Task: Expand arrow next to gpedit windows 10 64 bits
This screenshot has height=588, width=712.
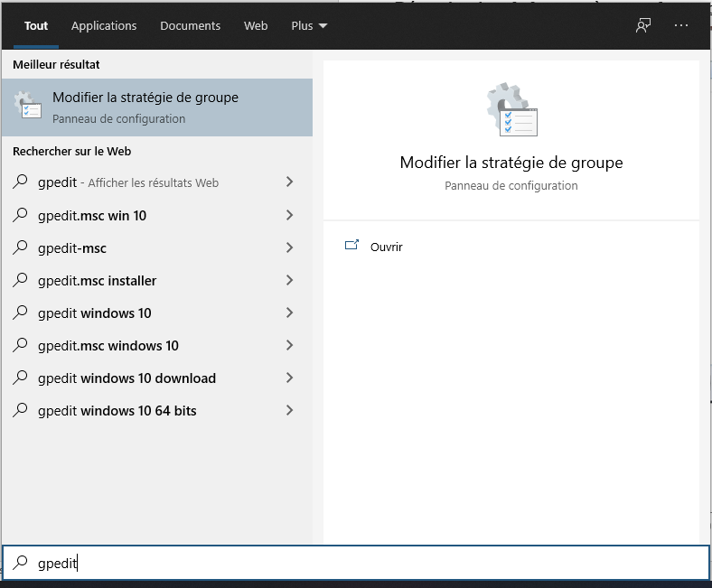Action: [x=290, y=410]
